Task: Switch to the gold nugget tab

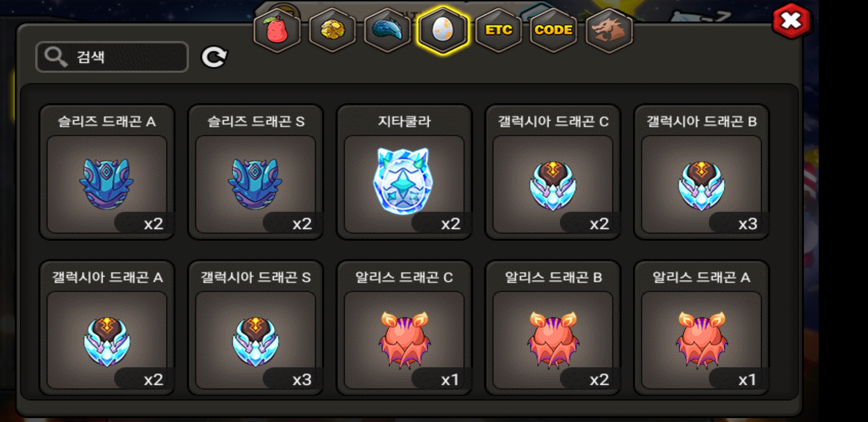Action: click(332, 30)
